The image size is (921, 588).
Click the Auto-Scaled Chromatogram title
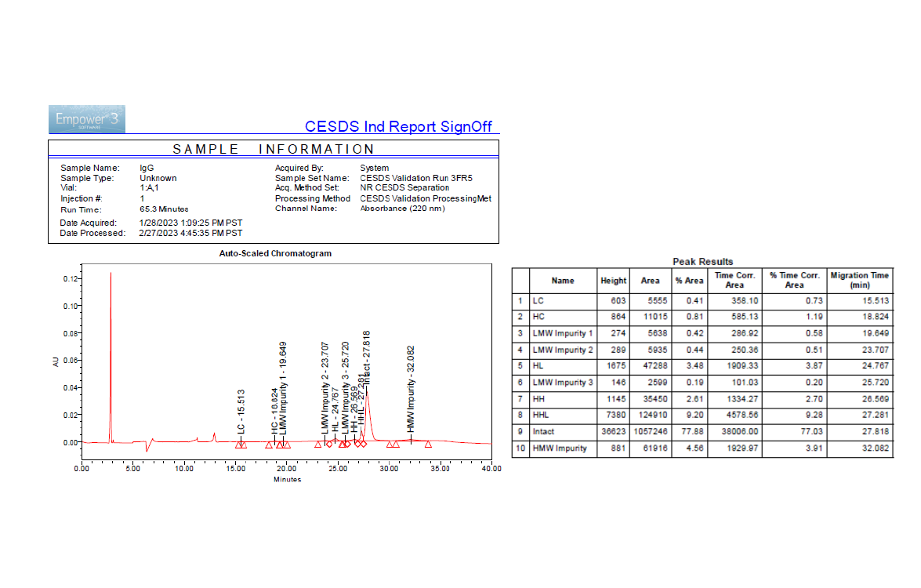274,253
